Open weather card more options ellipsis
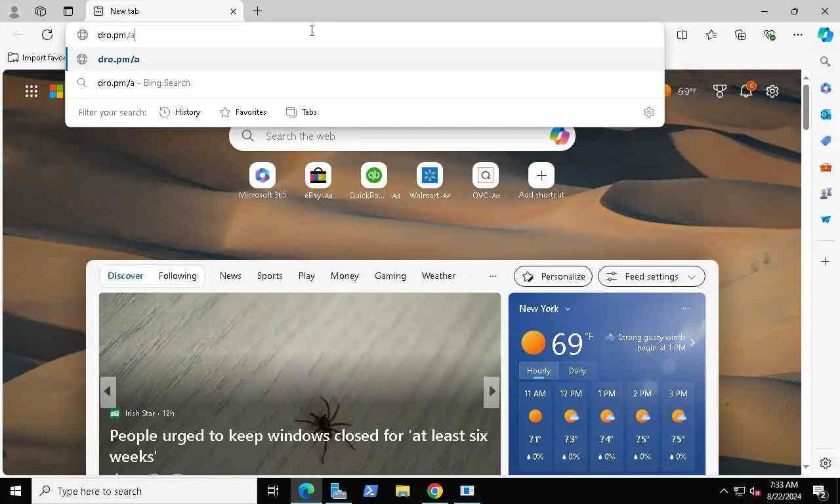 [686, 308]
